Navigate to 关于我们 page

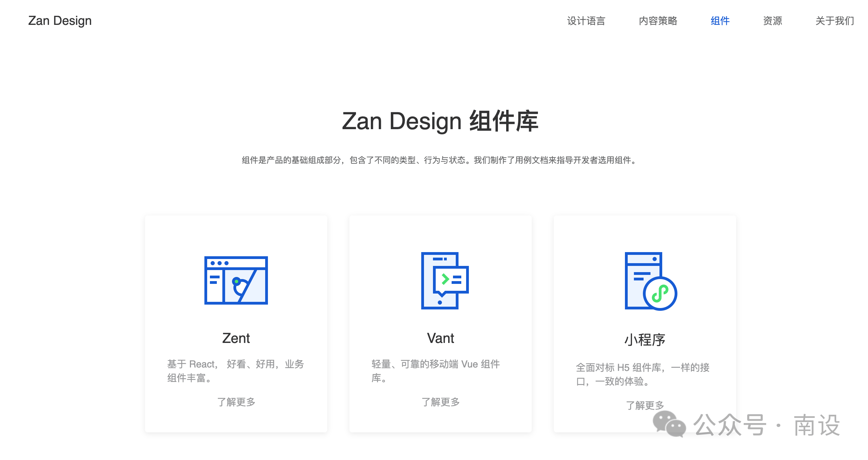click(835, 21)
